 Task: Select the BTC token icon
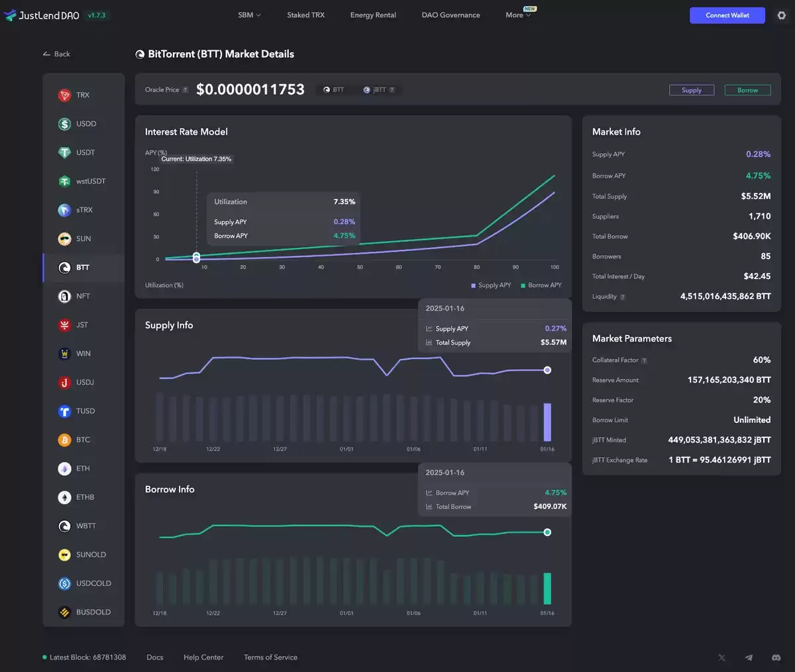point(64,440)
